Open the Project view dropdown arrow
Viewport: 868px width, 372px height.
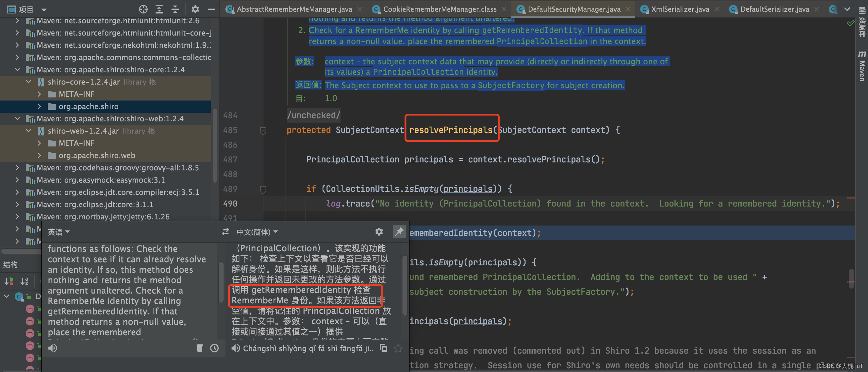tap(44, 10)
